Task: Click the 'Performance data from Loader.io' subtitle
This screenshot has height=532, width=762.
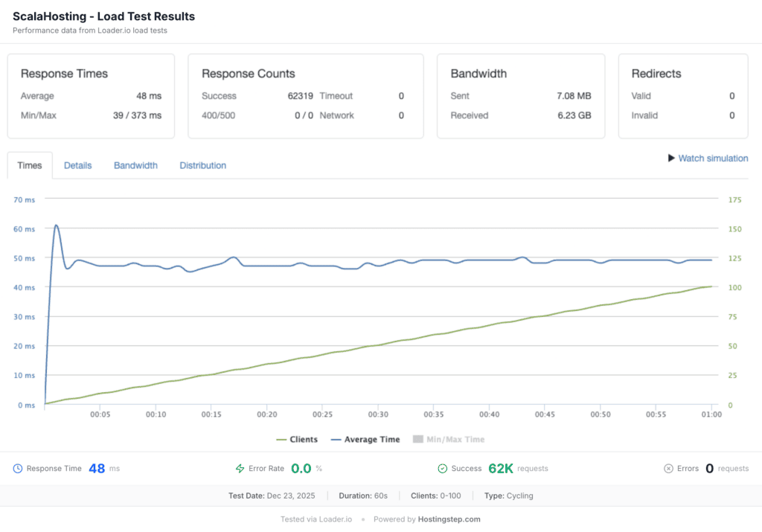Action: [x=90, y=30]
